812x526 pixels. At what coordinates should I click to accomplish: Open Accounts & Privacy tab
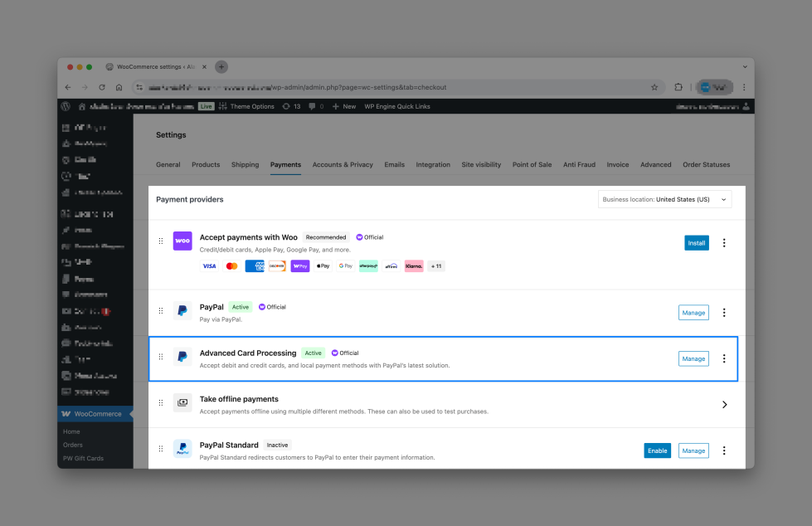point(343,165)
